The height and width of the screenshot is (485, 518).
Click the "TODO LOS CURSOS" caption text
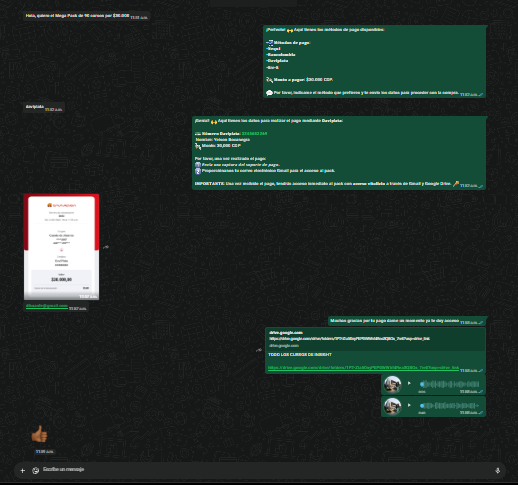(x=300, y=355)
